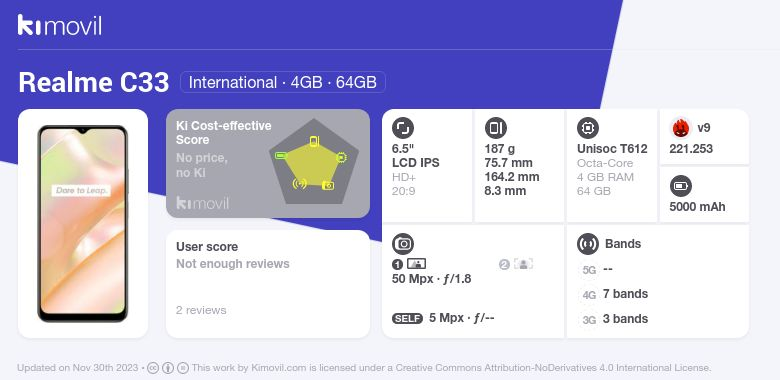The height and width of the screenshot is (380, 780).
Task: Click the rear camera landscape icon
Action: (416, 264)
